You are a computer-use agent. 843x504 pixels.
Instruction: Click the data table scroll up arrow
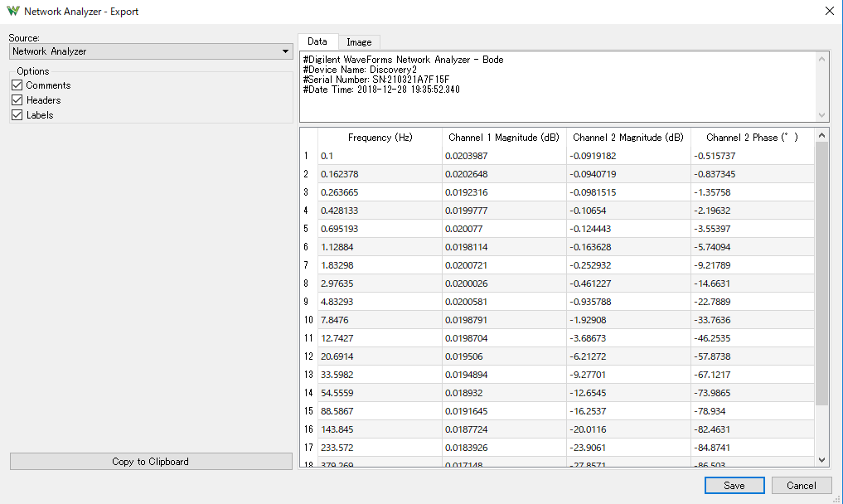click(x=821, y=136)
